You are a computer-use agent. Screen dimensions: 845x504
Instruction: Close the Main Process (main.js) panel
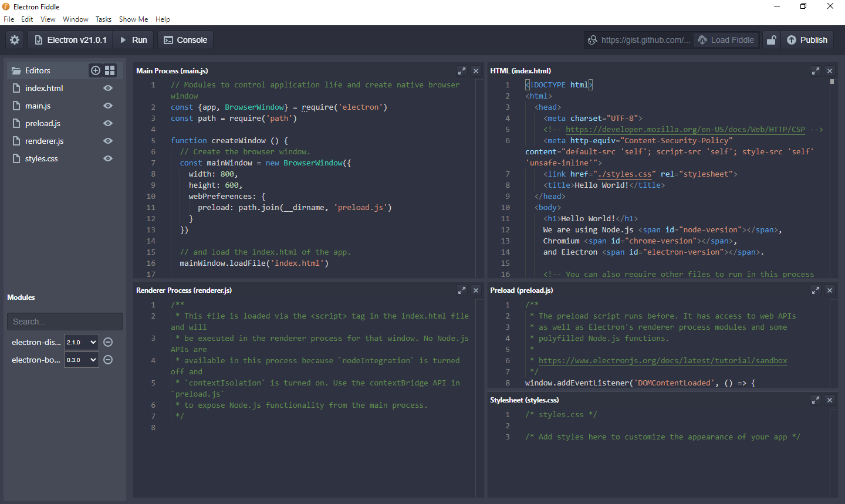pos(476,70)
